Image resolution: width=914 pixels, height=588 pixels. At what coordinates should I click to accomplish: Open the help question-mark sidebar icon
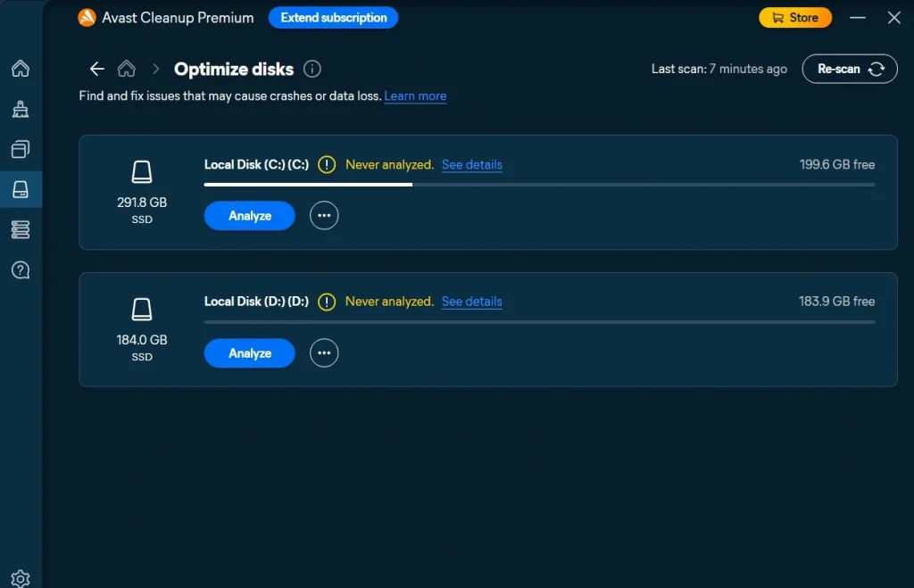pyautogui.click(x=21, y=269)
